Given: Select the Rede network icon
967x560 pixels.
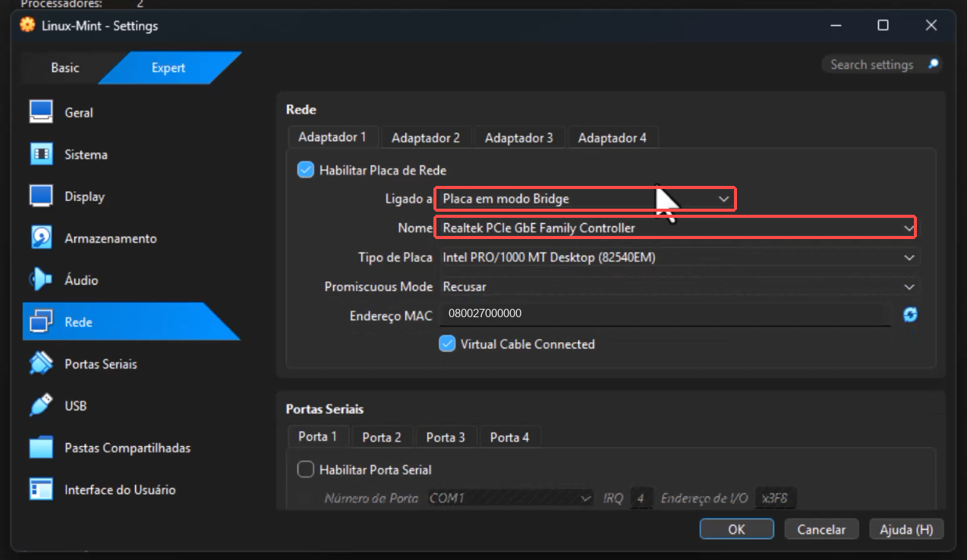Looking at the screenshot, I should [x=41, y=322].
